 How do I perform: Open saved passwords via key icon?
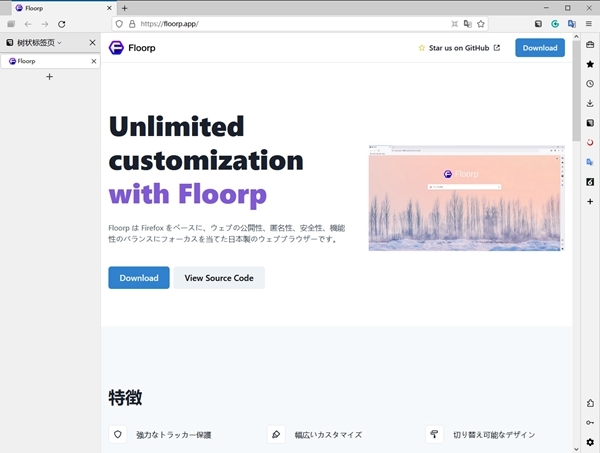(x=590, y=422)
